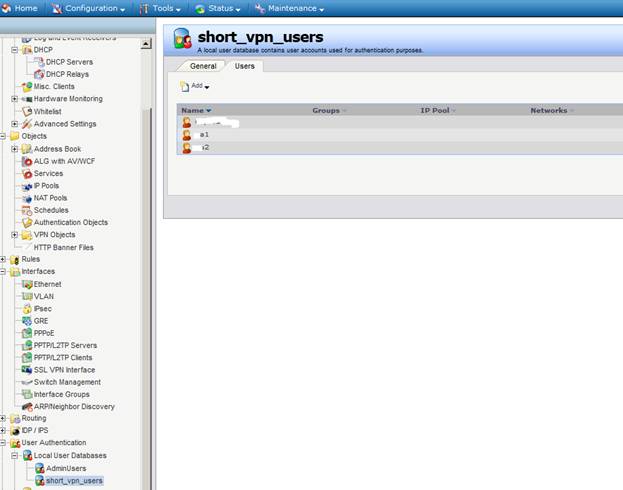The width and height of the screenshot is (623, 490).
Task: Open Switch Management
Action: point(67,382)
